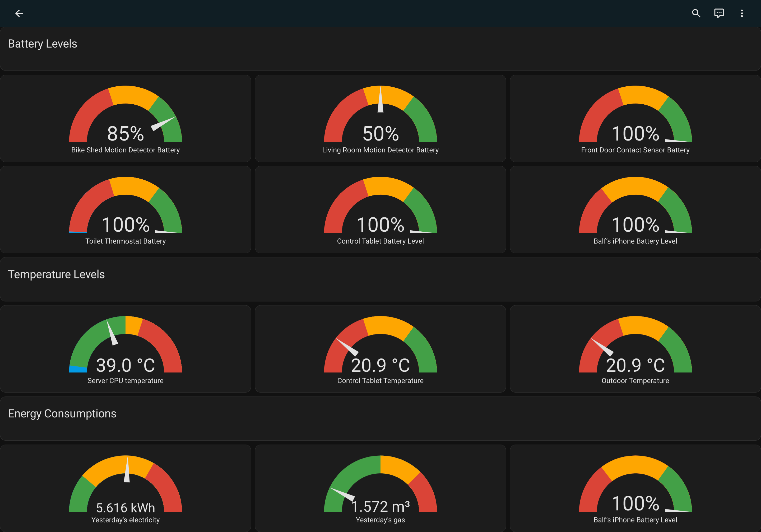Open the search magnifier icon

point(696,13)
